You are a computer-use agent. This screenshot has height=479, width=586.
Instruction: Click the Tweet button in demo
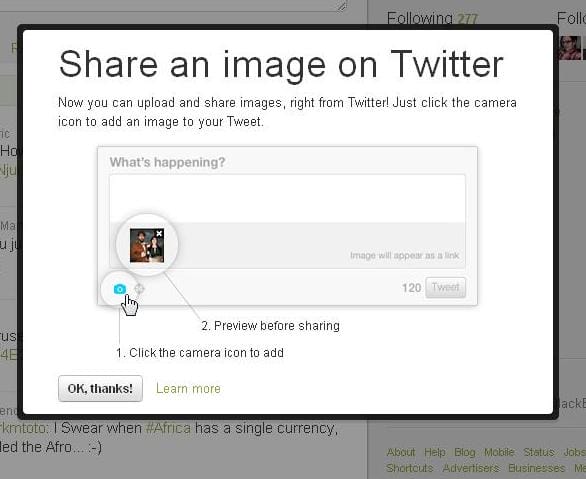(x=445, y=287)
